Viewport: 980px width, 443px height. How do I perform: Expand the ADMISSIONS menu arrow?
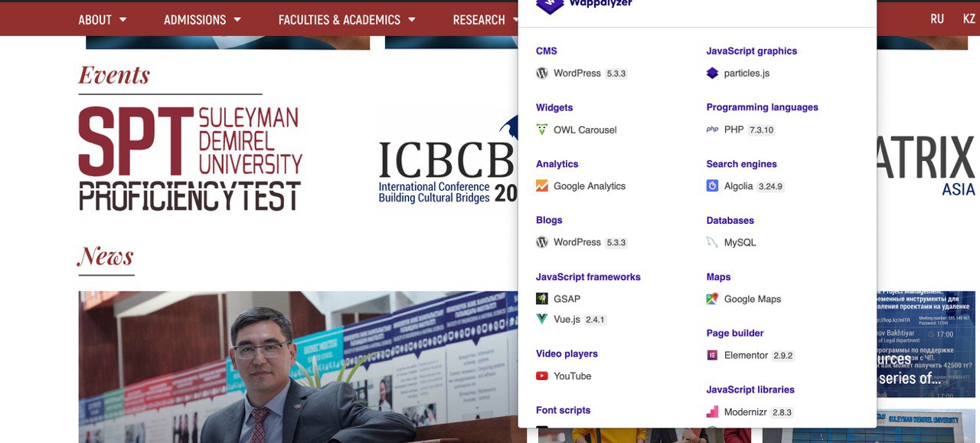click(x=237, y=19)
